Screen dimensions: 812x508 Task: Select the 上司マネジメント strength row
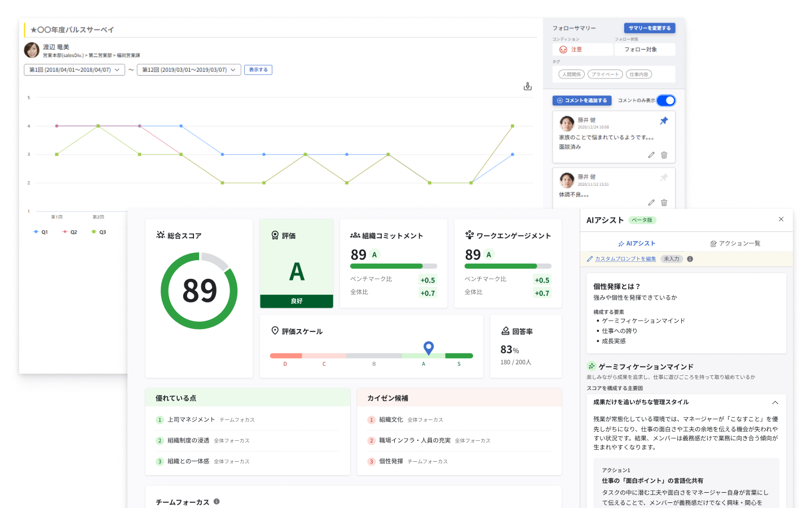coord(248,420)
